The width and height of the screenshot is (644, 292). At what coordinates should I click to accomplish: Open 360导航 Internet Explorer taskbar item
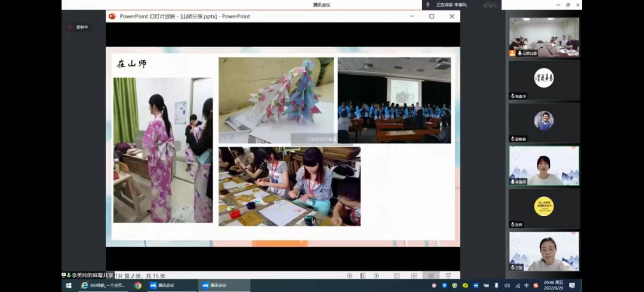coord(103,285)
